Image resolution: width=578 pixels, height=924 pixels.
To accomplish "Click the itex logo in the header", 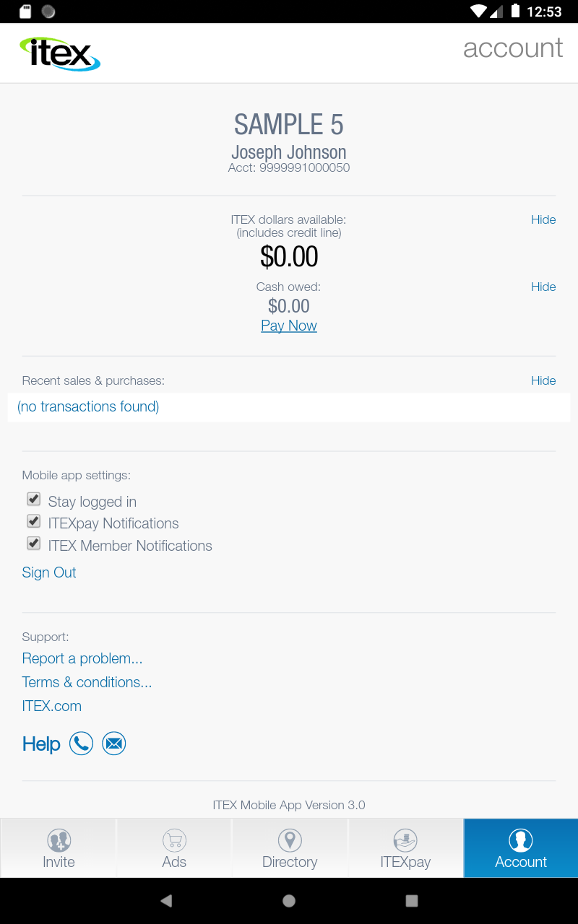I will click(x=59, y=52).
